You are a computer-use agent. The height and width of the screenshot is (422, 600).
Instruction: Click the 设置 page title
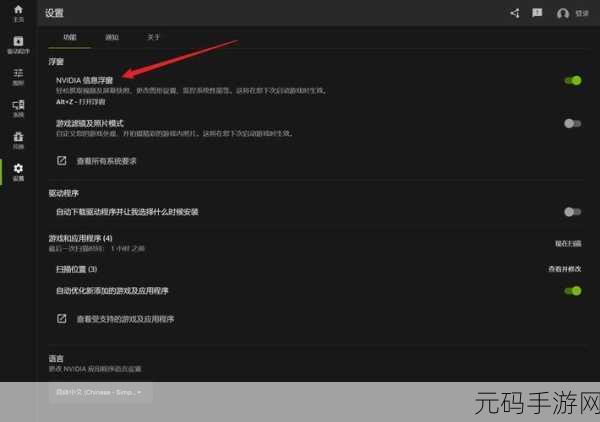coord(54,13)
